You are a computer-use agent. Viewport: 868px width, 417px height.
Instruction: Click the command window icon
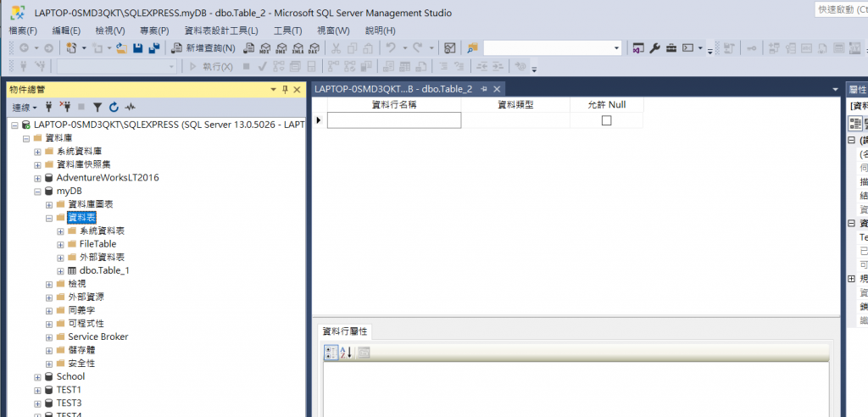[x=688, y=48]
